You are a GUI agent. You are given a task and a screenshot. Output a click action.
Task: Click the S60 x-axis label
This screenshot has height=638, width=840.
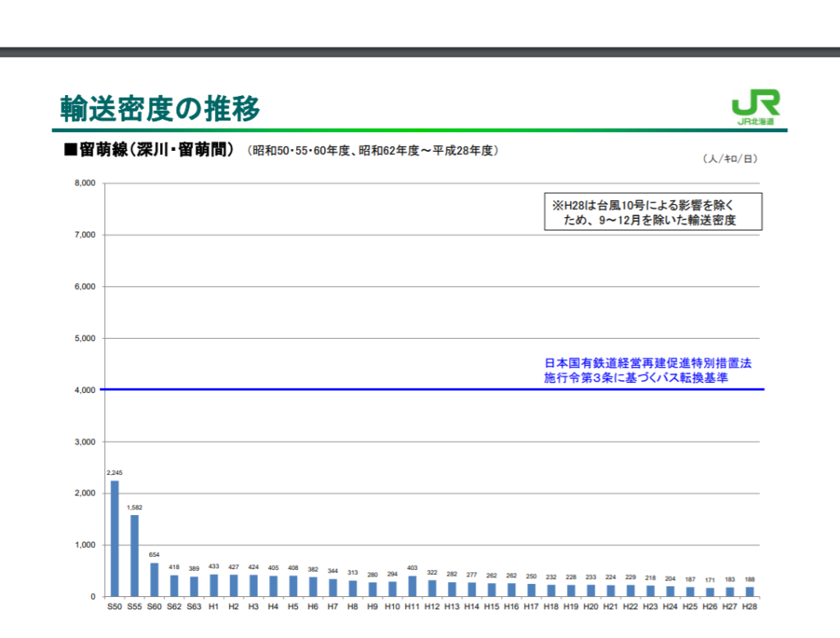[154, 606]
